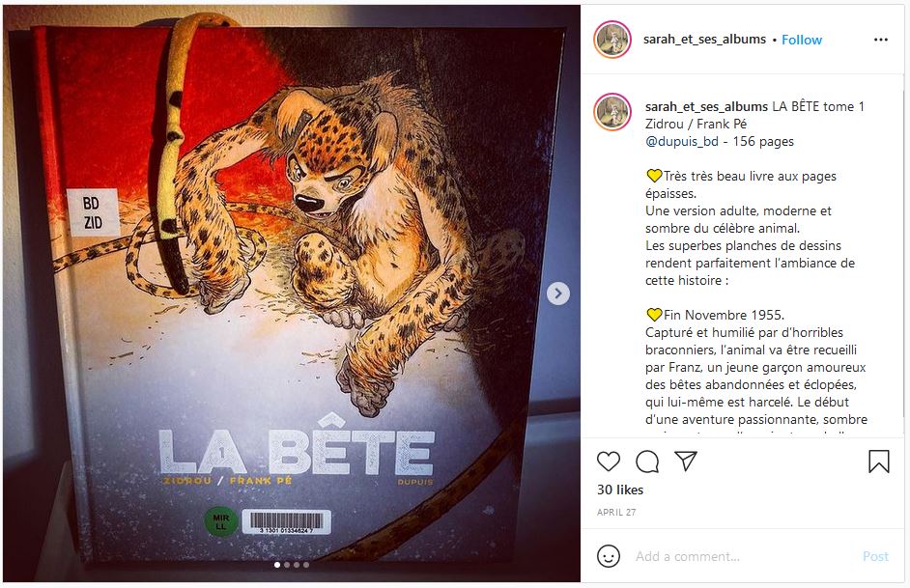This screenshot has width=910, height=588.
Task: View the 30 likes list
Action: (620, 490)
